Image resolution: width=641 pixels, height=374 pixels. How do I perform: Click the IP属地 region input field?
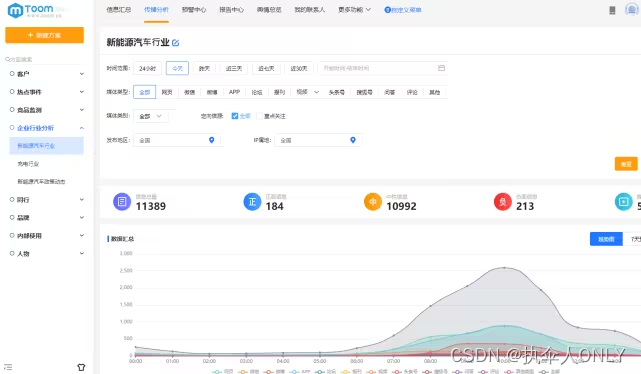pyautogui.click(x=318, y=140)
